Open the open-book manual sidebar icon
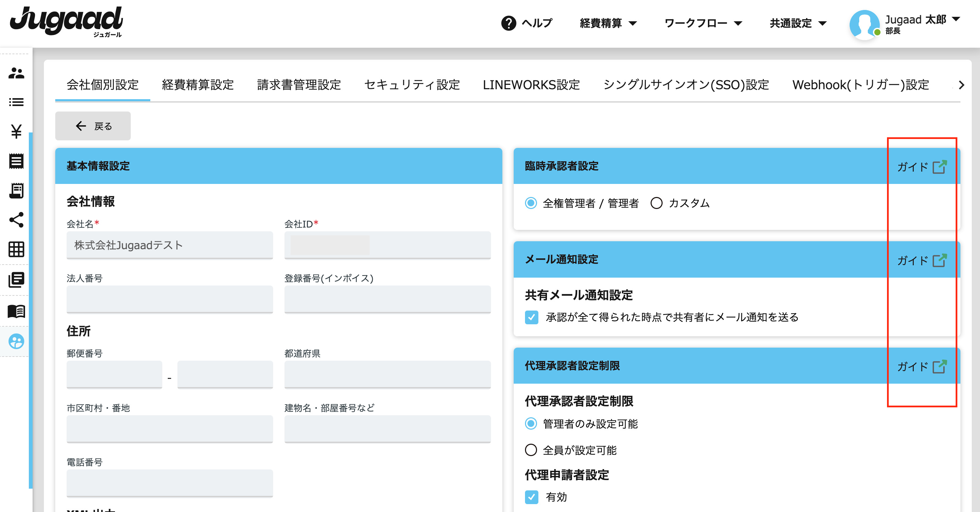Screen dimensions: 980x512 click(x=16, y=311)
